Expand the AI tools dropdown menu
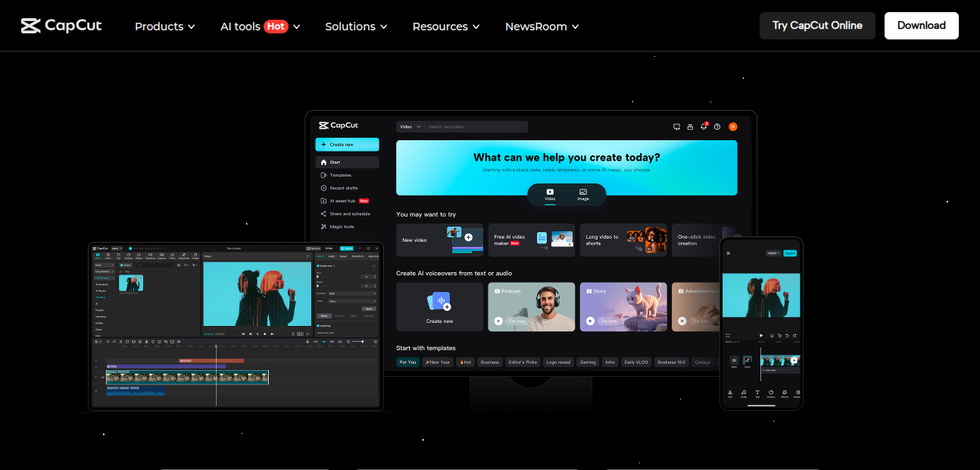 tap(260, 27)
